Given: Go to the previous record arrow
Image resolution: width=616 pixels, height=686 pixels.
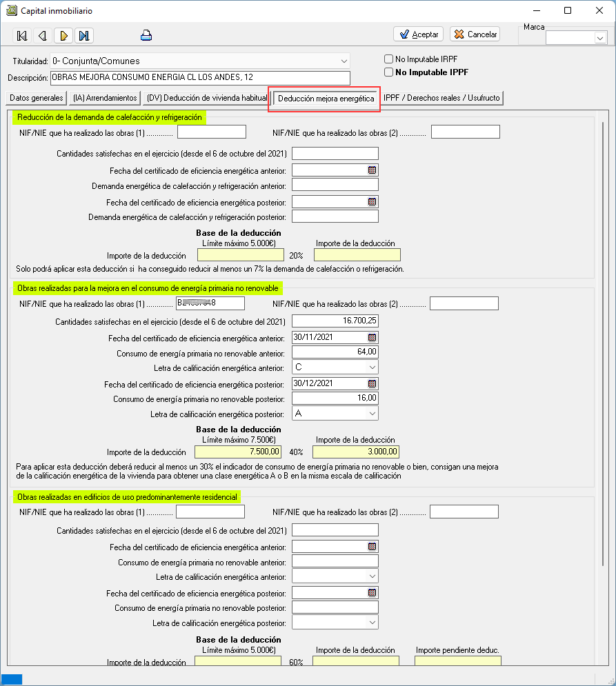Looking at the screenshot, I should [x=43, y=35].
